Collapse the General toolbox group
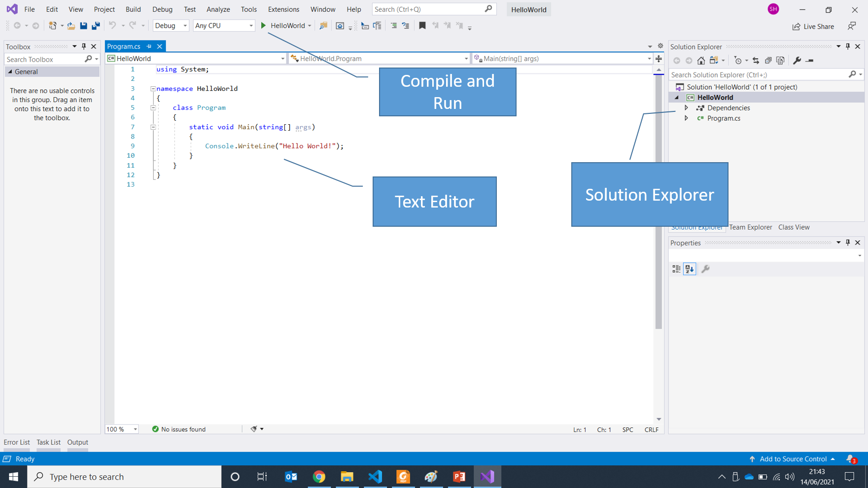This screenshot has height=488, width=868. [10, 72]
